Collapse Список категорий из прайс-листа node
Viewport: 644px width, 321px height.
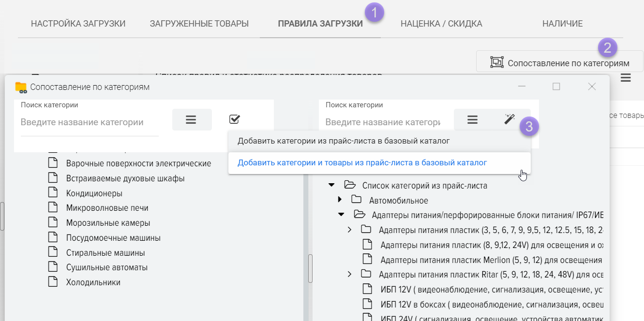tap(331, 185)
